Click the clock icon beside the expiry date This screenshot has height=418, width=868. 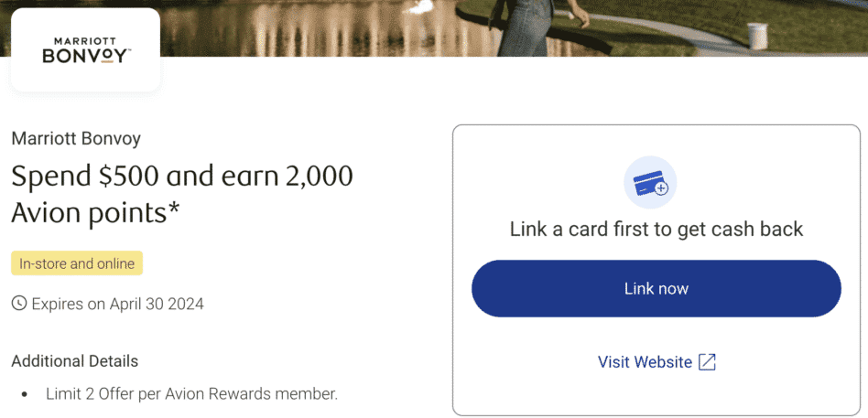[x=18, y=304]
